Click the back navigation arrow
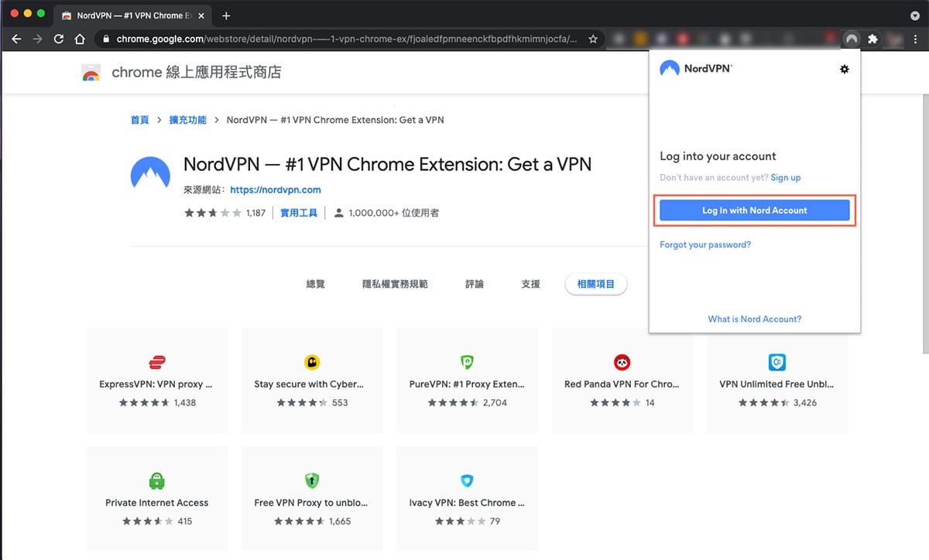 click(x=17, y=39)
